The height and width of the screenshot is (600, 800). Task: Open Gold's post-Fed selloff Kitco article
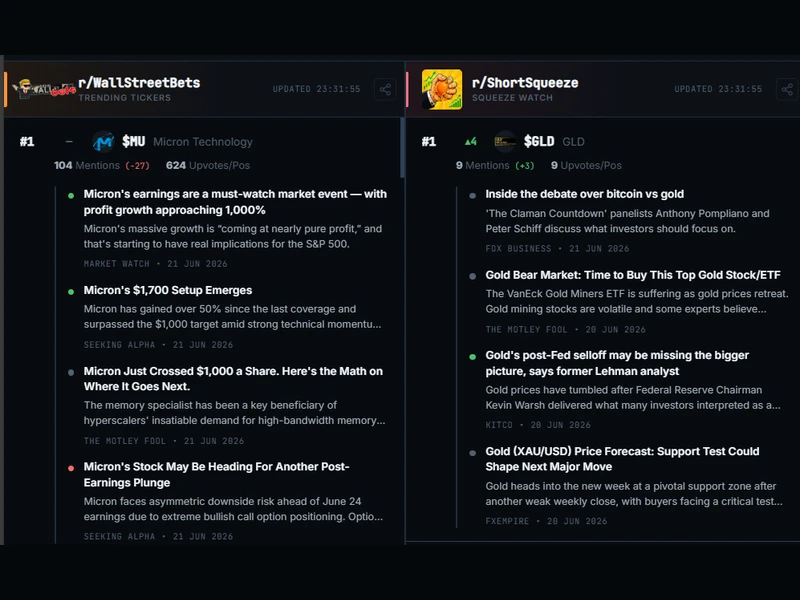coord(617,363)
